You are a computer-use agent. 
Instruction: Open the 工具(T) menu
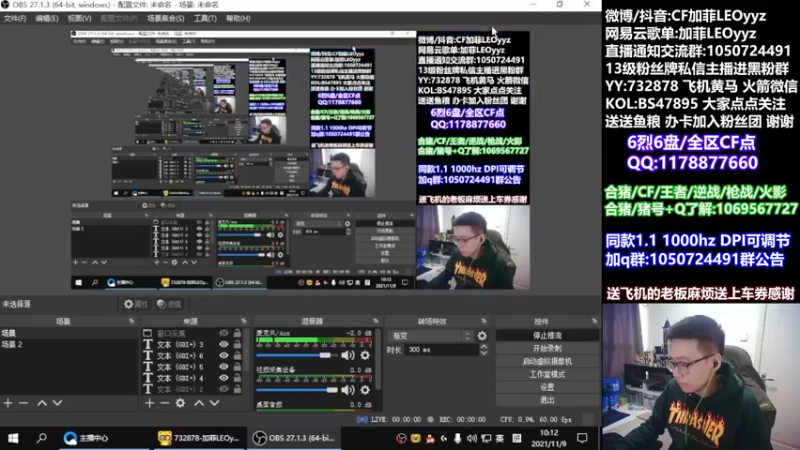[205, 18]
